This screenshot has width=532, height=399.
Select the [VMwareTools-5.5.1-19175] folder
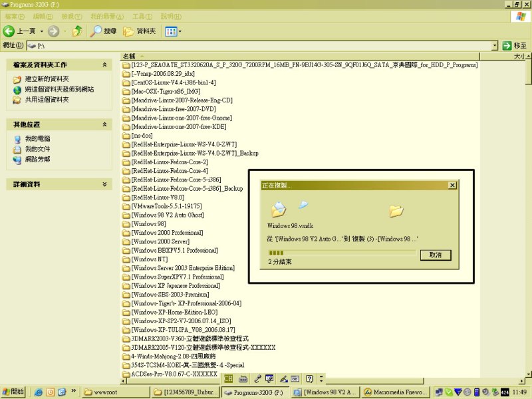162,206
